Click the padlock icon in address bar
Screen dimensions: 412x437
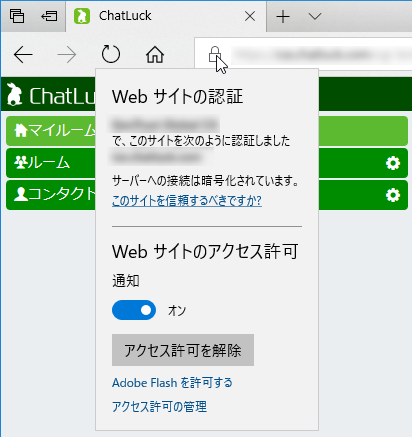pyautogui.click(x=215, y=54)
